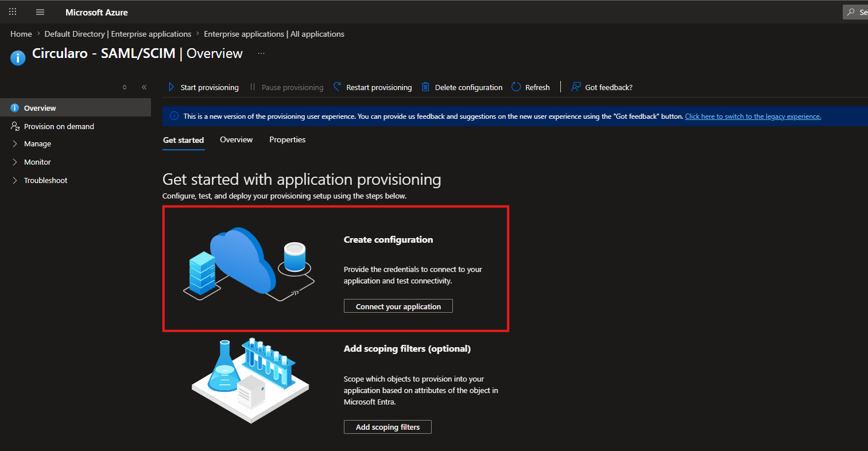Screen dimensions: 868x451
Task: Expand the Monitor section in sidebar
Action: [37, 162]
